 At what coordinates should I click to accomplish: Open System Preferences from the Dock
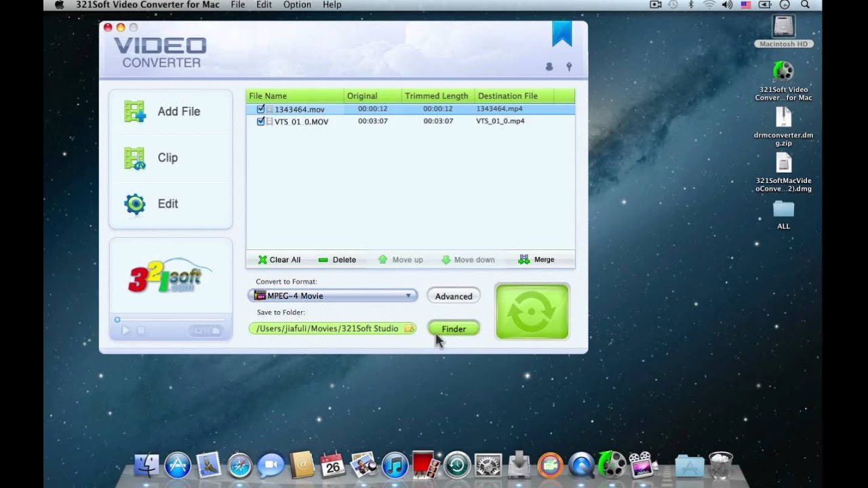pos(488,465)
